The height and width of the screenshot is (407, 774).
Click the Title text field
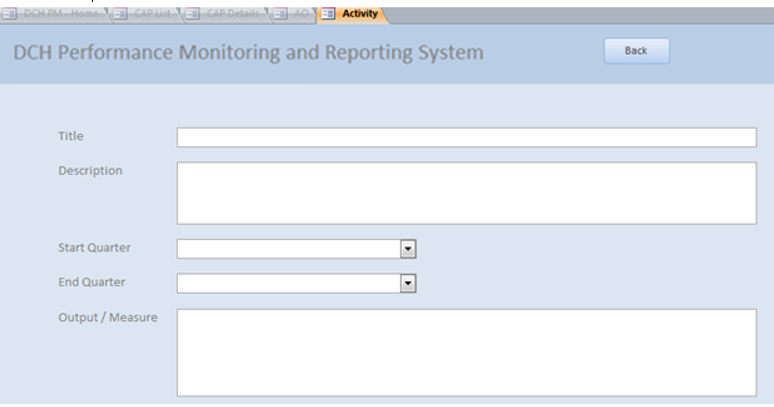tap(466, 137)
